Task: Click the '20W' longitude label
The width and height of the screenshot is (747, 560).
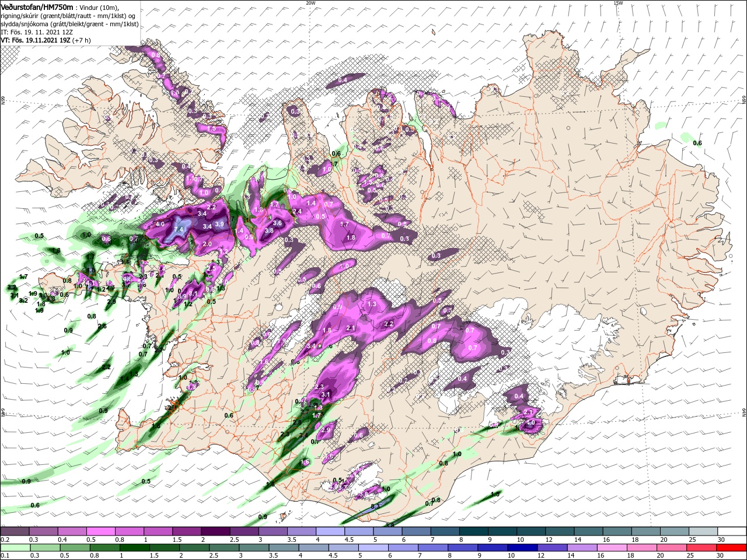Action: 310,2
